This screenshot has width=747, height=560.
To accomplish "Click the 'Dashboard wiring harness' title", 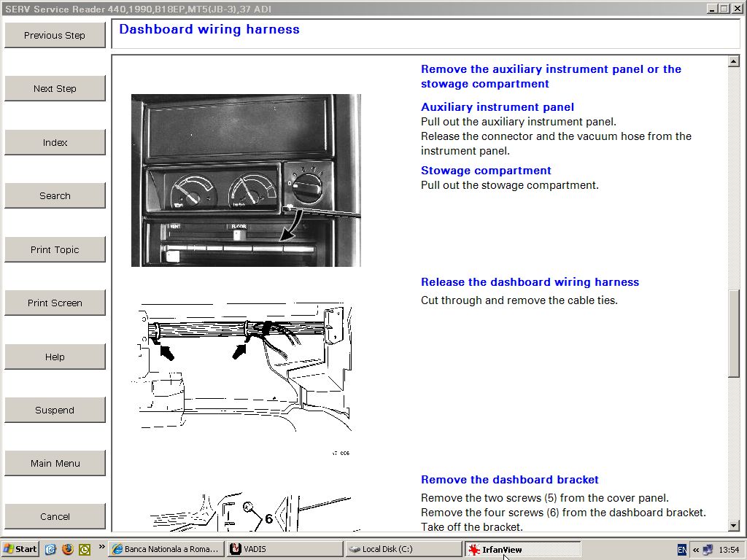I will pos(209,29).
